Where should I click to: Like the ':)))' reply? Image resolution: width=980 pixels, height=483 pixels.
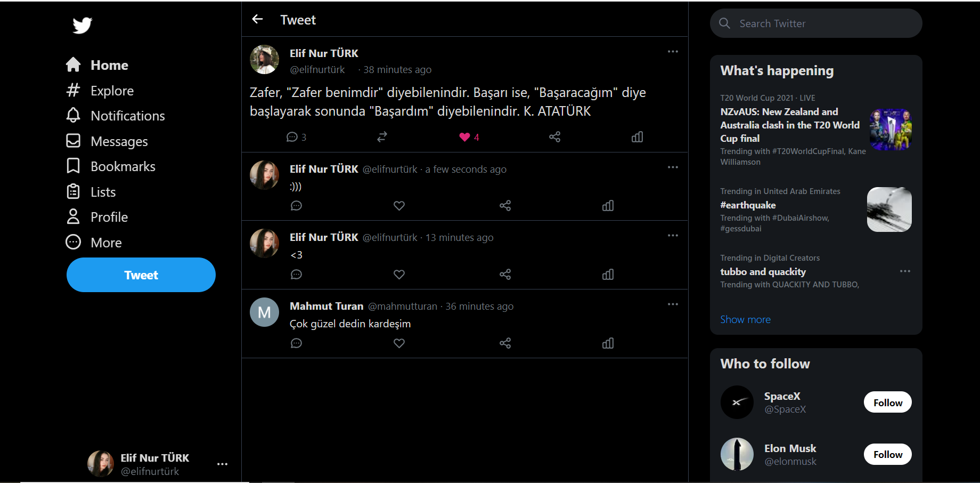pos(399,206)
